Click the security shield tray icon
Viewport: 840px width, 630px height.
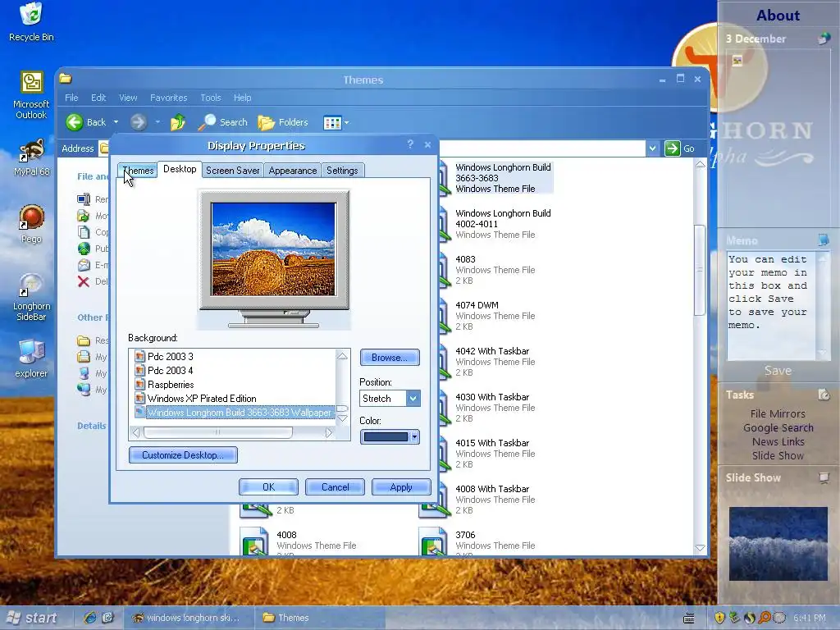pos(719,618)
